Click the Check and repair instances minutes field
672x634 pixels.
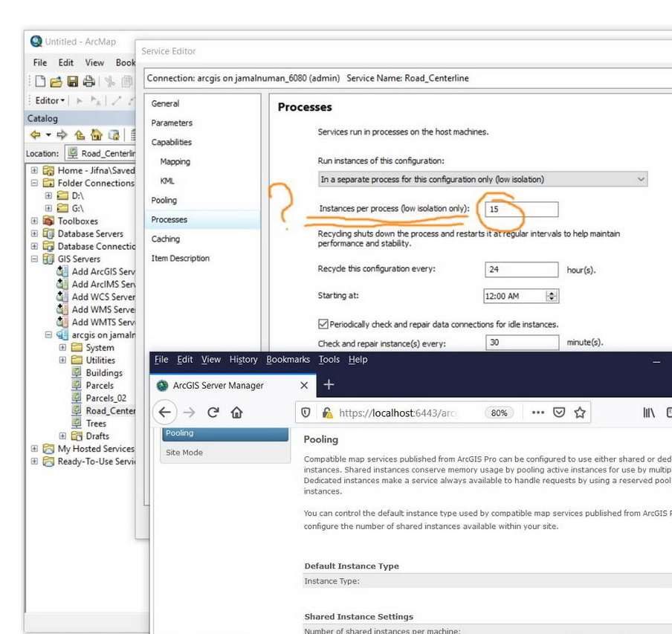pyautogui.click(x=523, y=343)
